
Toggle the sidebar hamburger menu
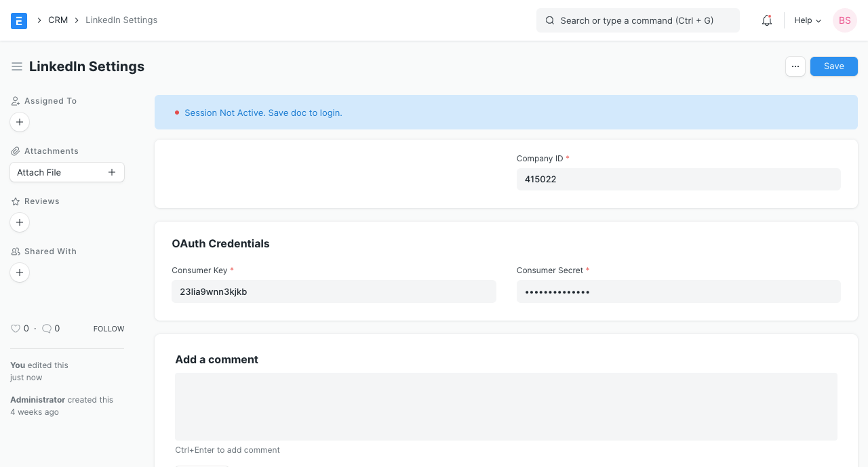pyautogui.click(x=17, y=66)
